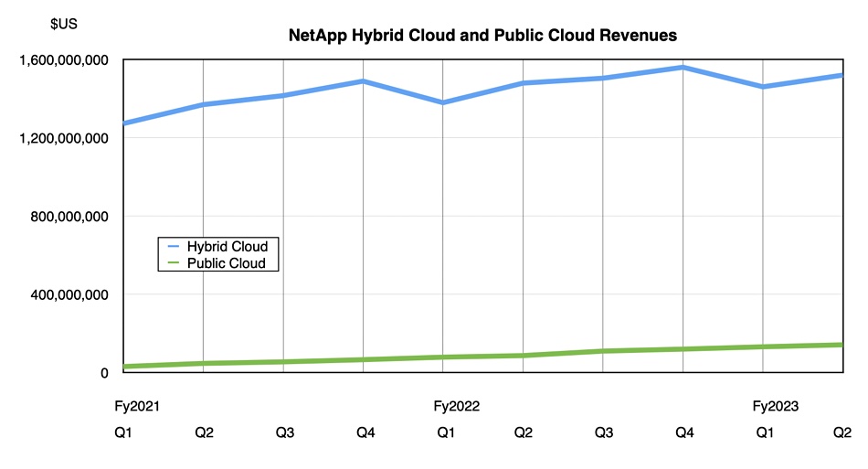Click the blue Hybrid Cloud legend swatch
This screenshot has width=868, height=469.
(174, 246)
